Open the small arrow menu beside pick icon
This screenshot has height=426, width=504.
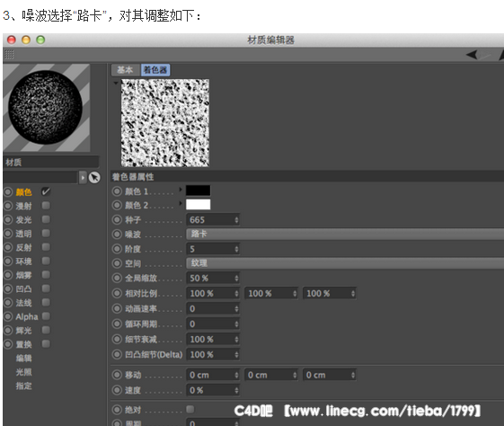click(83, 177)
